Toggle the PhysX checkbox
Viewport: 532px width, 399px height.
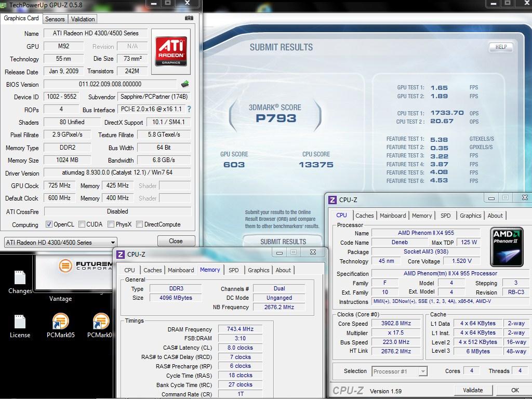coord(111,224)
